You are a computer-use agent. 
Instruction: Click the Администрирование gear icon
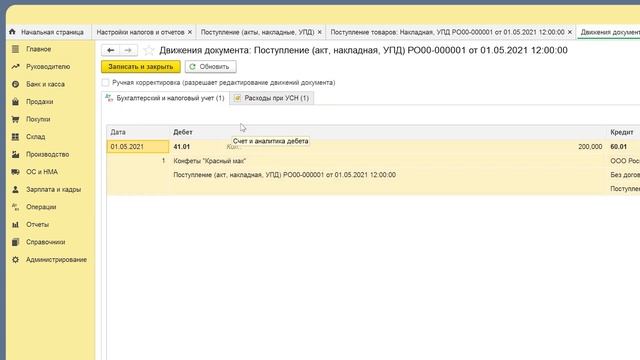point(16,260)
